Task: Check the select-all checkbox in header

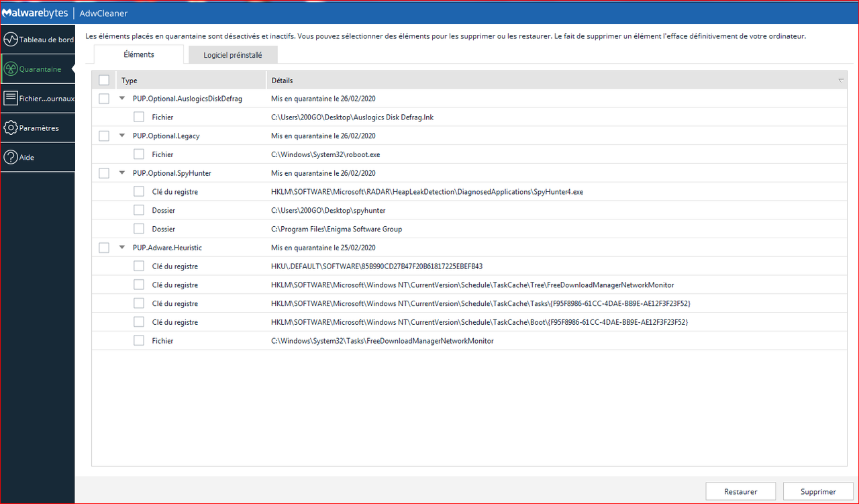Action: tap(104, 81)
